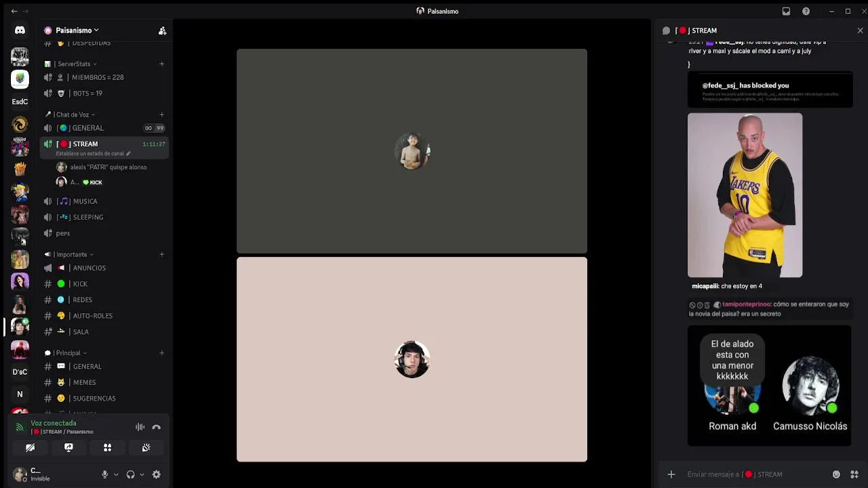
Task: Open the SUGERENCIAS channel
Action: point(104,399)
